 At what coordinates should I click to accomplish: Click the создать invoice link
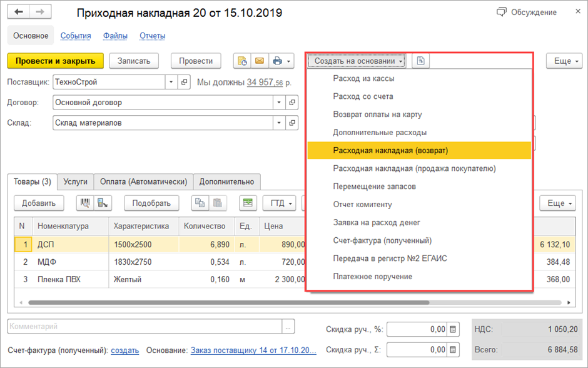point(125,350)
